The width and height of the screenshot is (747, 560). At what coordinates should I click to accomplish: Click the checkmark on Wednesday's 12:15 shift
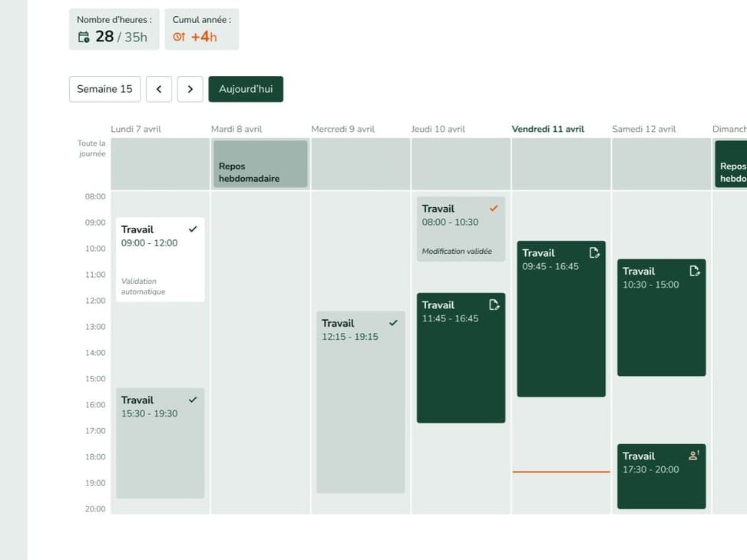(x=393, y=323)
